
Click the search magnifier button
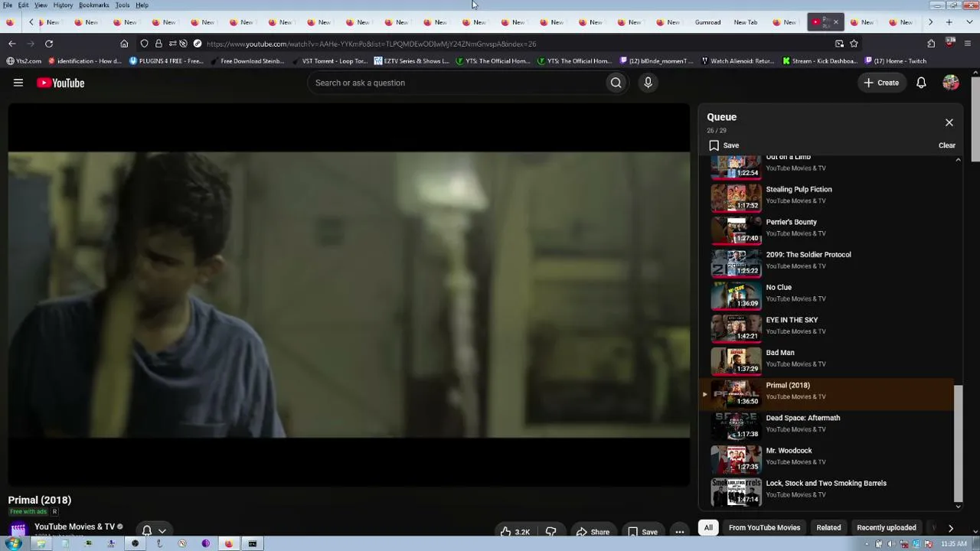point(616,83)
